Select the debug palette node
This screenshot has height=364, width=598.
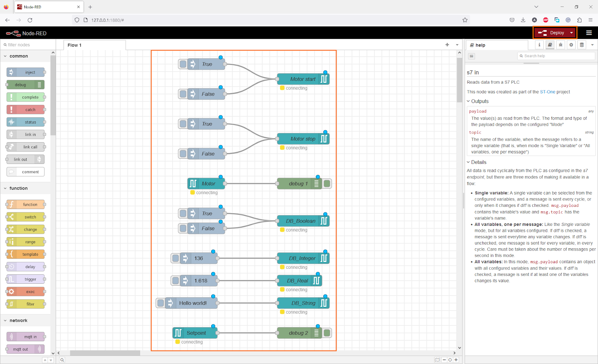coord(25,85)
